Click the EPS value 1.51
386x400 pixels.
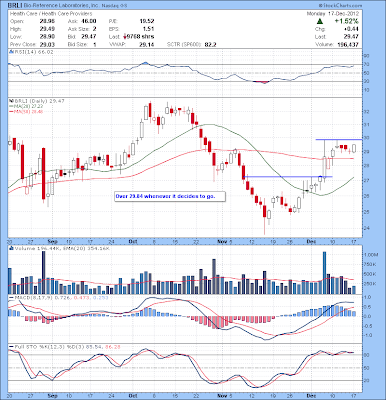pos(148,29)
